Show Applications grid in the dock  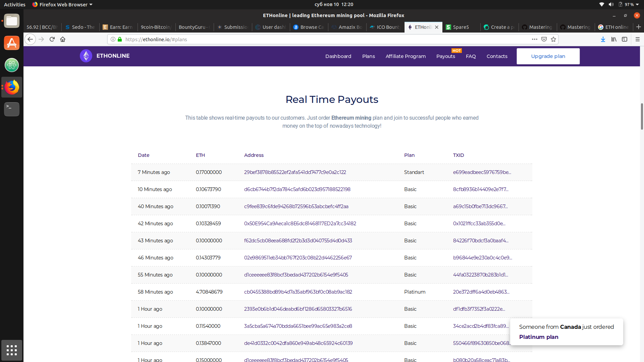point(12,350)
